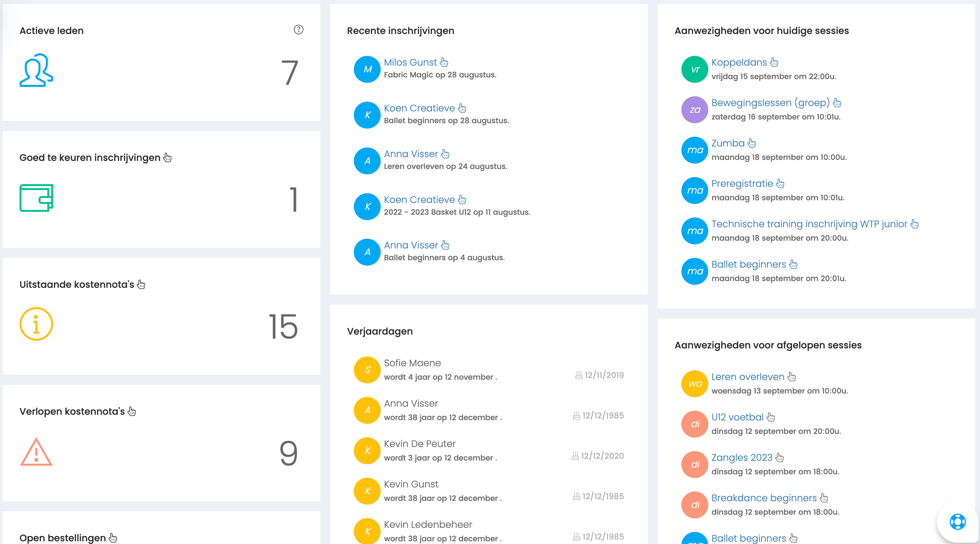The width and height of the screenshot is (980, 544).
Task: Open the support lifebuoy chat button
Action: click(957, 522)
